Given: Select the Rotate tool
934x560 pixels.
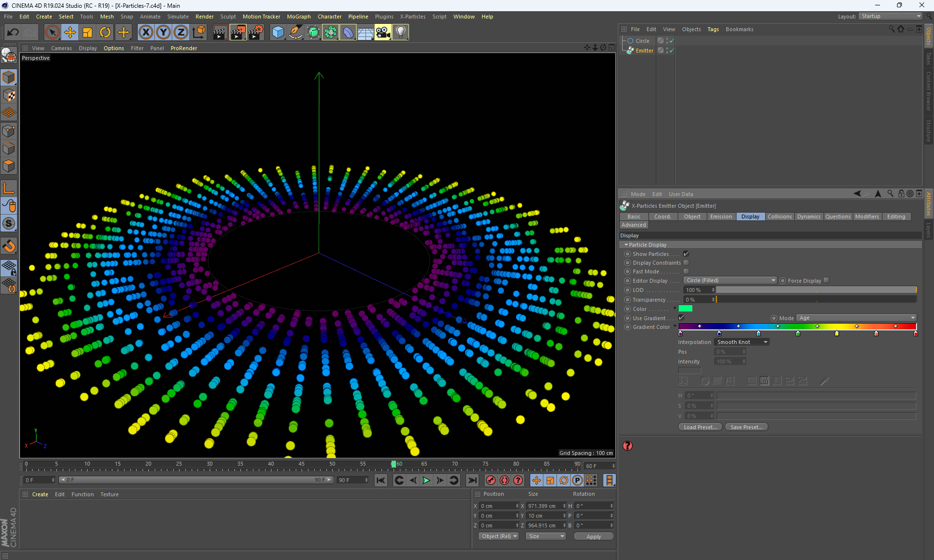Looking at the screenshot, I should (105, 33).
